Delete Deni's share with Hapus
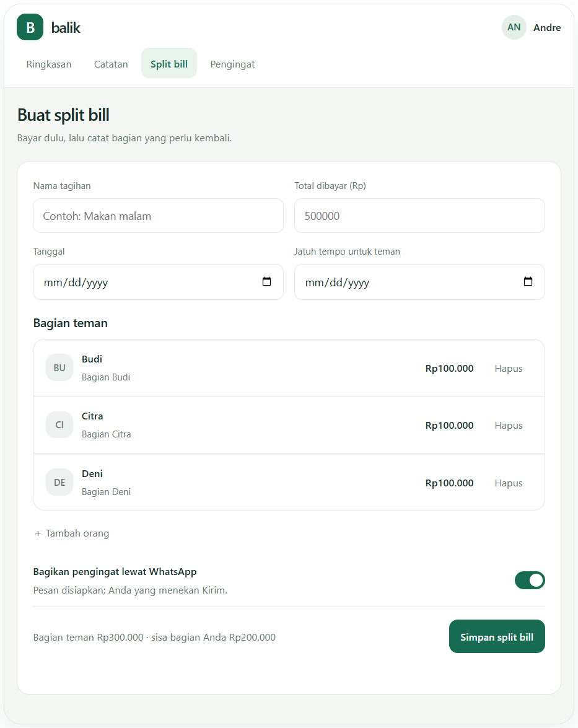 (509, 483)
